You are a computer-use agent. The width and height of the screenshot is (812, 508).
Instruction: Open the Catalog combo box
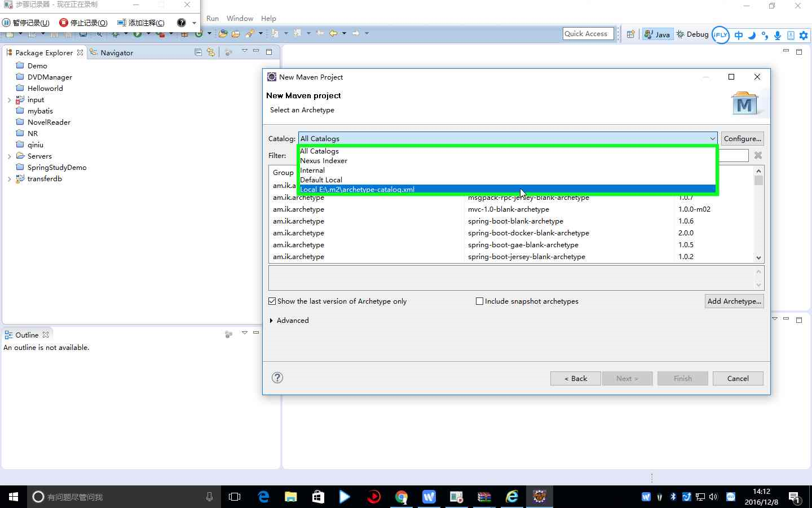pos(507,138)
